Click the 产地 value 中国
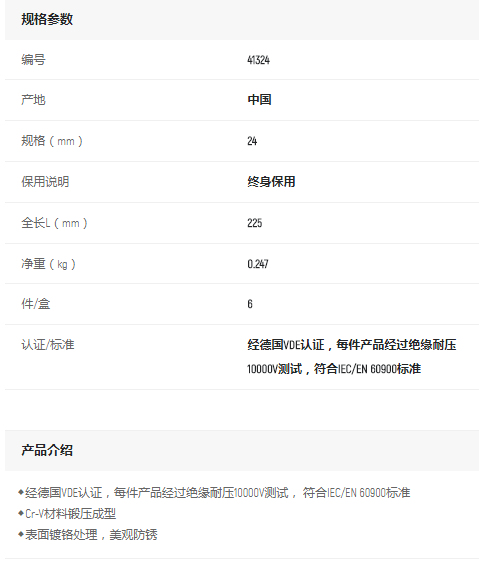 coord(259,100)
